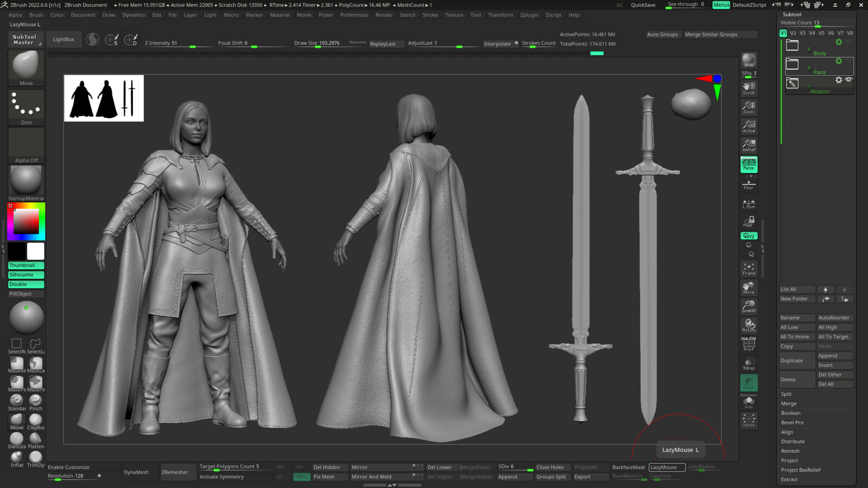Select the DamStandard brush

tap(17, 441)
